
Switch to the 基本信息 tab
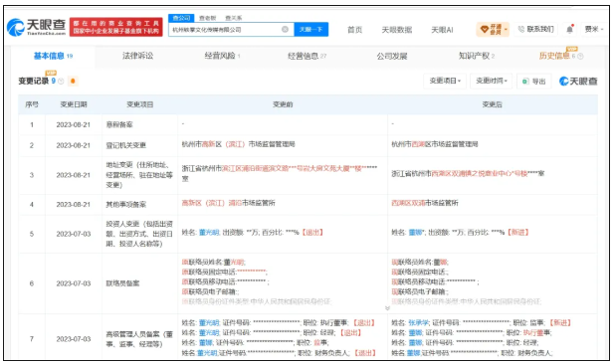click(53, 56)
